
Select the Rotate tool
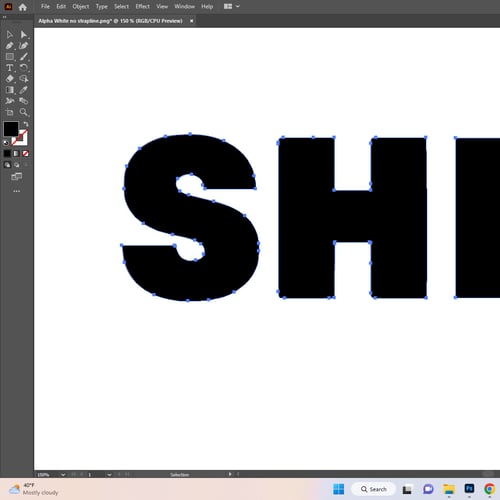pyautogui.click(x=23, y=68)
